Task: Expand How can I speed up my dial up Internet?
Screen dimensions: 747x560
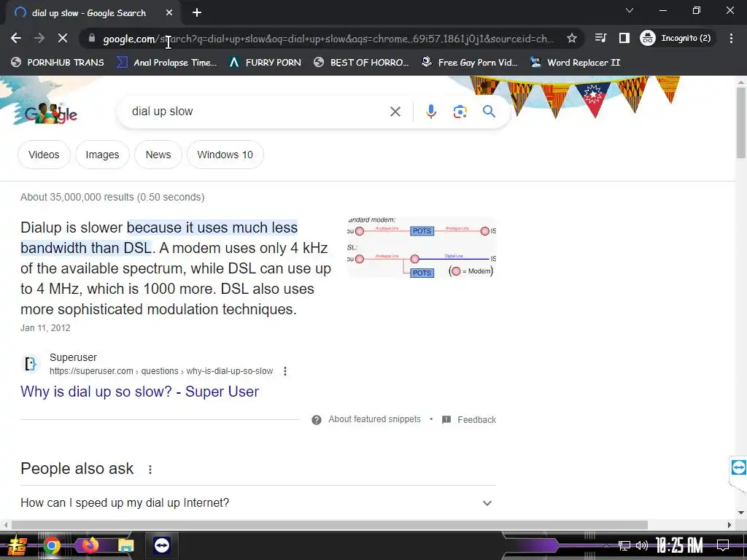Action: (258, 503)
